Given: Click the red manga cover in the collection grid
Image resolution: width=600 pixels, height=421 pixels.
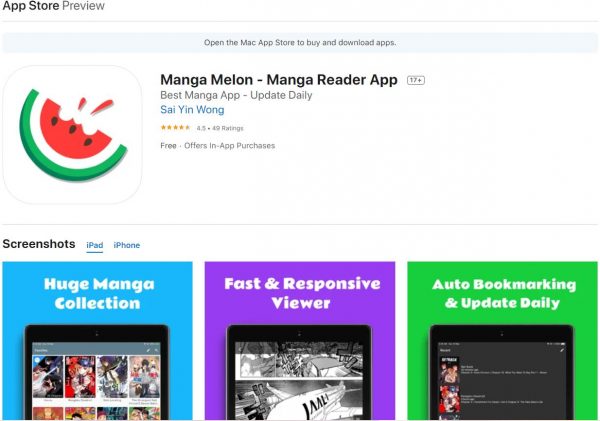Looking at the screenshot, I should pyautogui.click(x=80, y=377).
